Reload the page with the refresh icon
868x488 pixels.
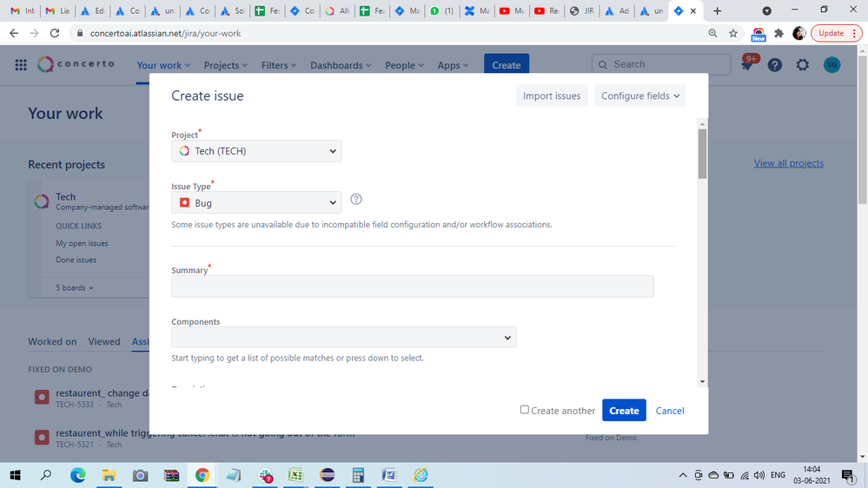click(54, 33)
